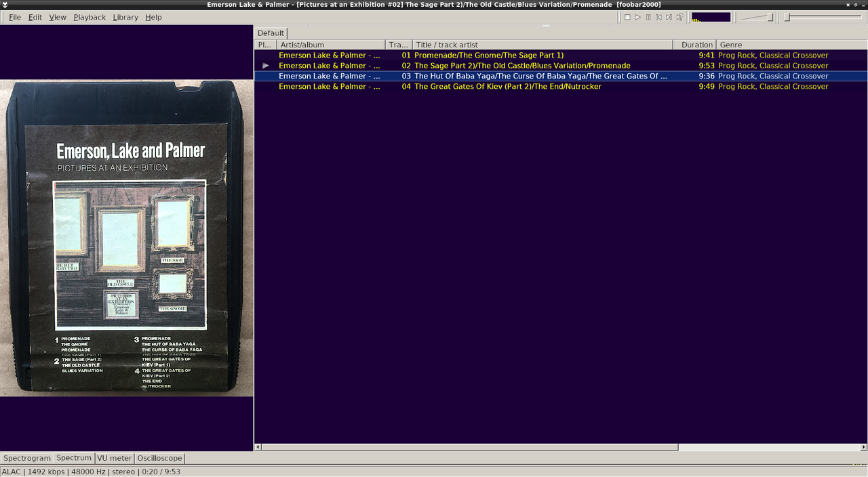868x477 pixels.
Task: Sort playlist by the Artist/album column header
Action: pyautogui.click(x=331, y=45)
